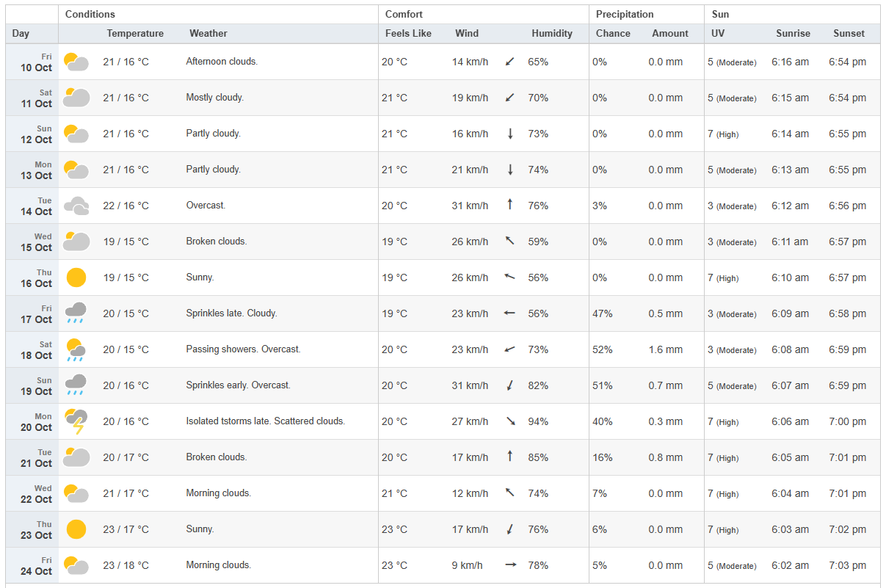Screen dimensions: 886x588
Task: Click the 52% precipitation chance value
Action: (x=603, y=349)
